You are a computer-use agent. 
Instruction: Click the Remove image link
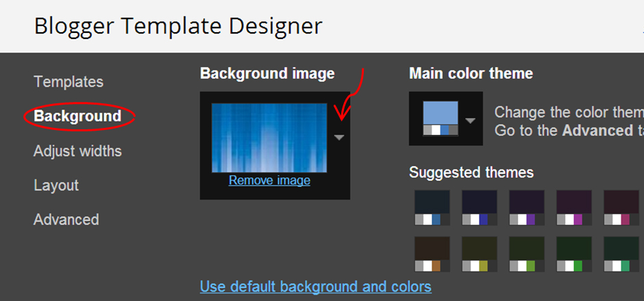point(269,180)
